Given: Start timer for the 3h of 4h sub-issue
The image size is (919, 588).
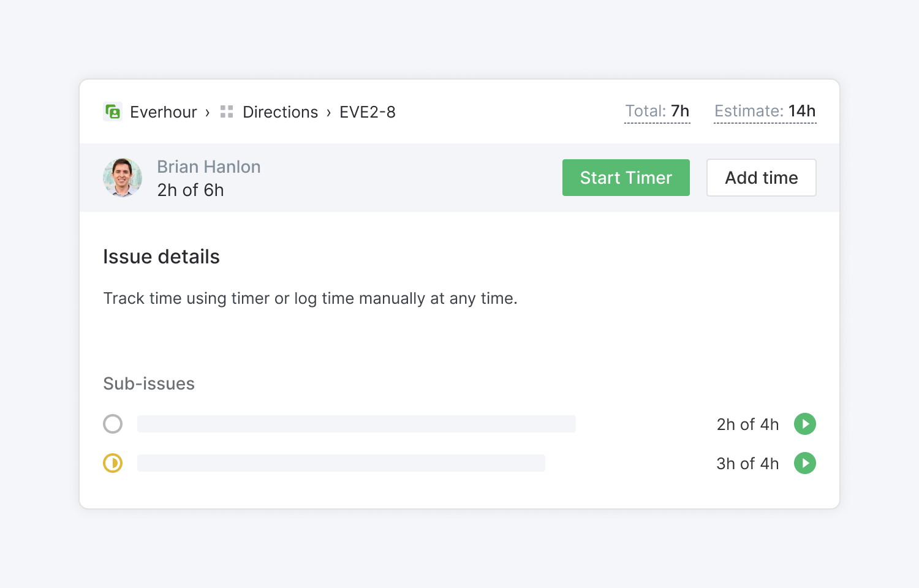Looking at the screenshot, I should (805, 463).
